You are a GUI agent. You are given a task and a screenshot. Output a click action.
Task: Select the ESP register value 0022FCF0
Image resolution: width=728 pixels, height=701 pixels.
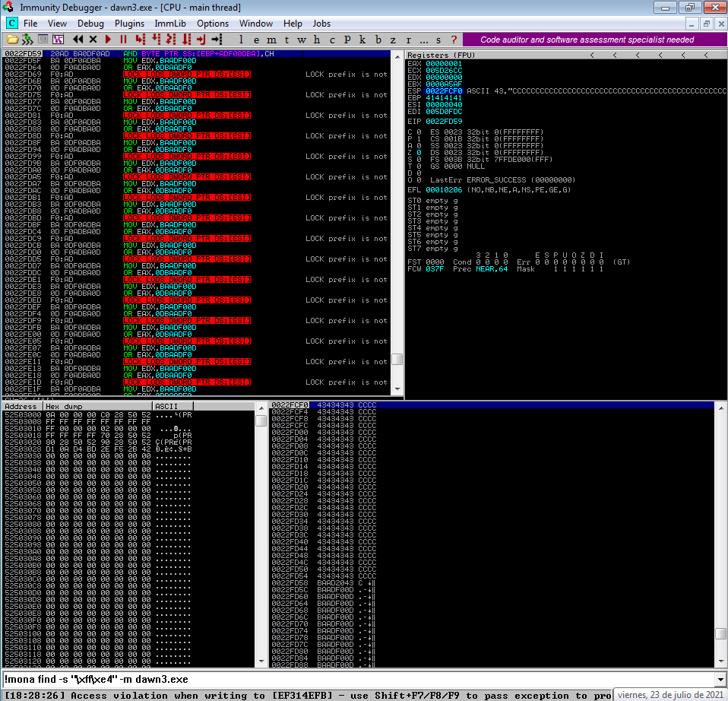(443, 91)
